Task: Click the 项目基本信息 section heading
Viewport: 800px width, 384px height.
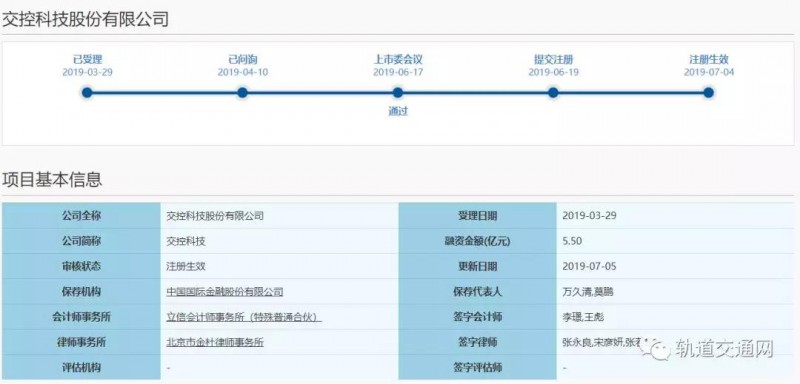Action: (x=52, y=180)
